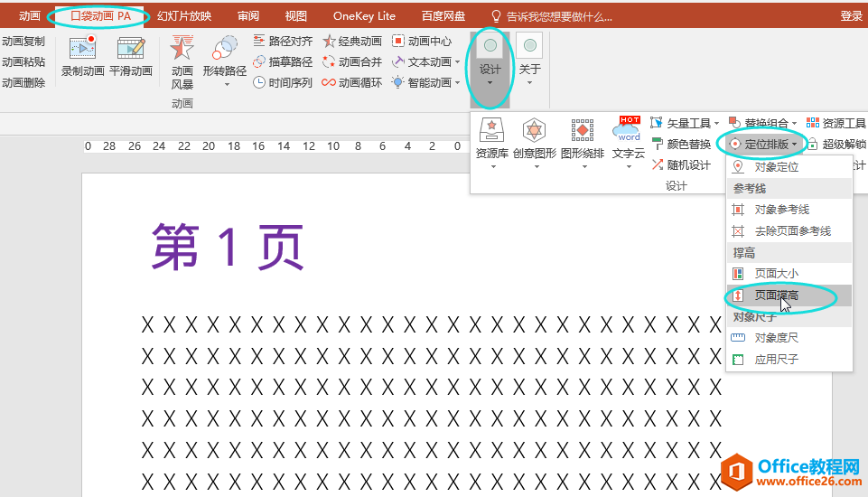Switch to the 口袋动画 PA tab
Screen dimensions: 868x497
click(100, 16)
